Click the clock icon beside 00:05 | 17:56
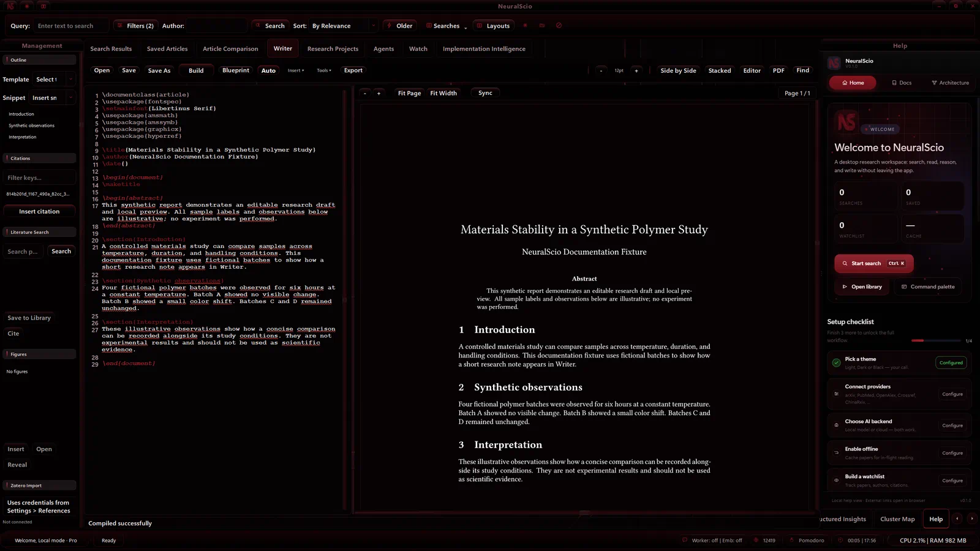 (x=840, y=541)
